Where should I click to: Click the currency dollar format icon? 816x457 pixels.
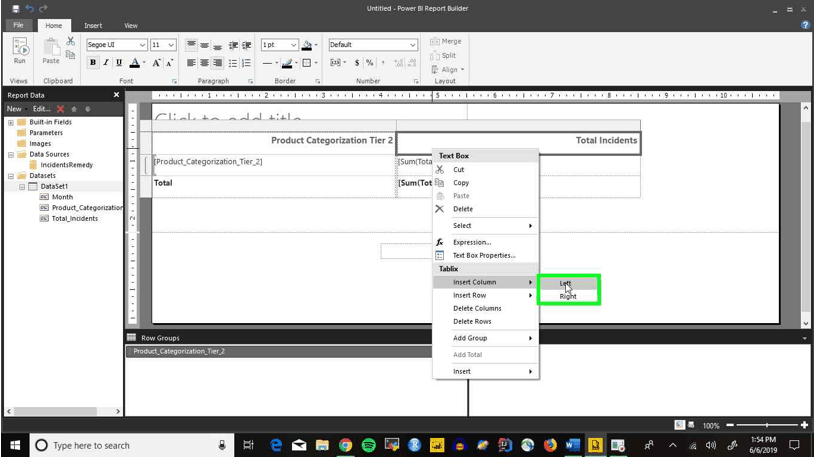point(356,62)
